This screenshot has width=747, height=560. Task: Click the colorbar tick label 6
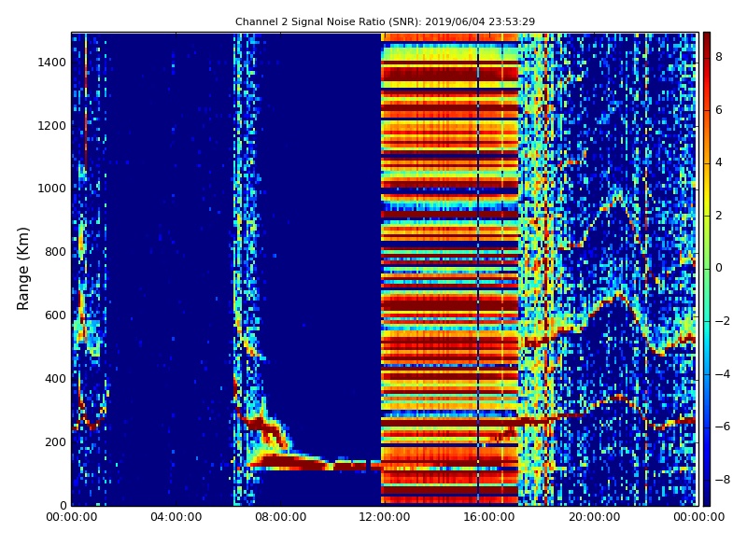(719, 110)
